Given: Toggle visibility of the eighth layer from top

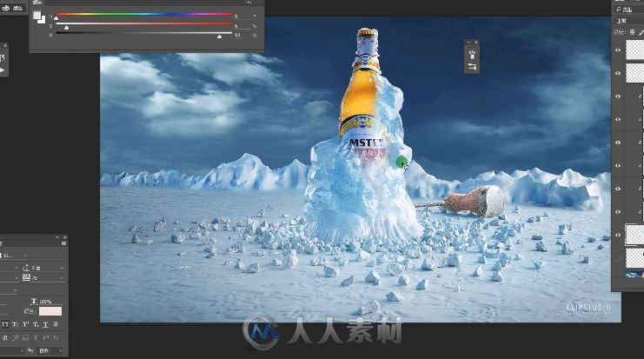Looking at the screenshot, I should click(618, 211).
